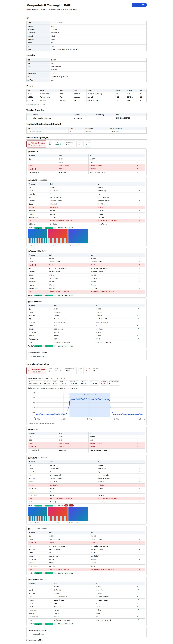The height and width of the screenshot is (644, 173).
Task: Click 'Alle Codec-Kombinationen' test step cell
Action: pyautogui.click(x=53, y=118)
